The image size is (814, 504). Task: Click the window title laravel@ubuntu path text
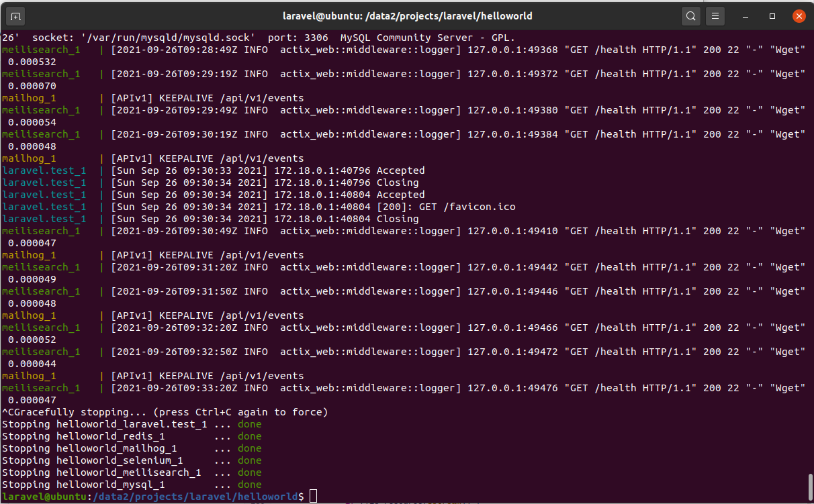(x=406, y=15)
